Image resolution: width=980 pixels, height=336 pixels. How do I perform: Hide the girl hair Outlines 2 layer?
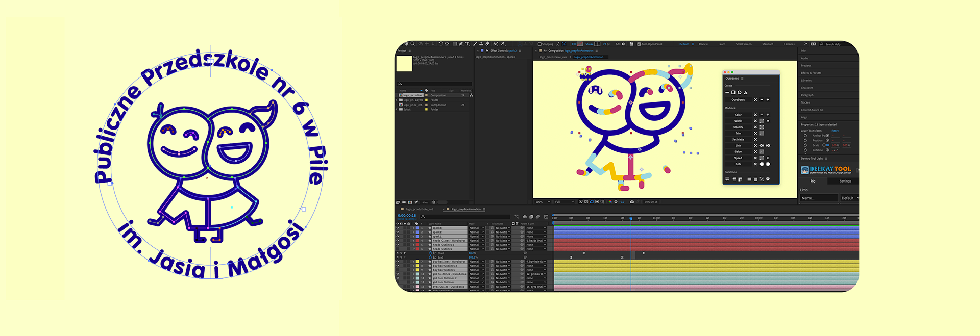pyautogui.click(x=398, y=278)
